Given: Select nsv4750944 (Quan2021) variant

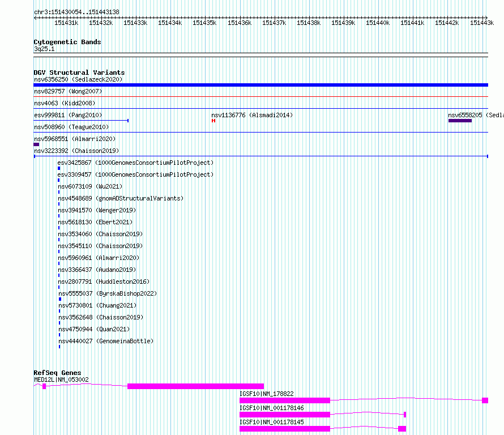Looking at the screenshot, I should pos(94,329).
